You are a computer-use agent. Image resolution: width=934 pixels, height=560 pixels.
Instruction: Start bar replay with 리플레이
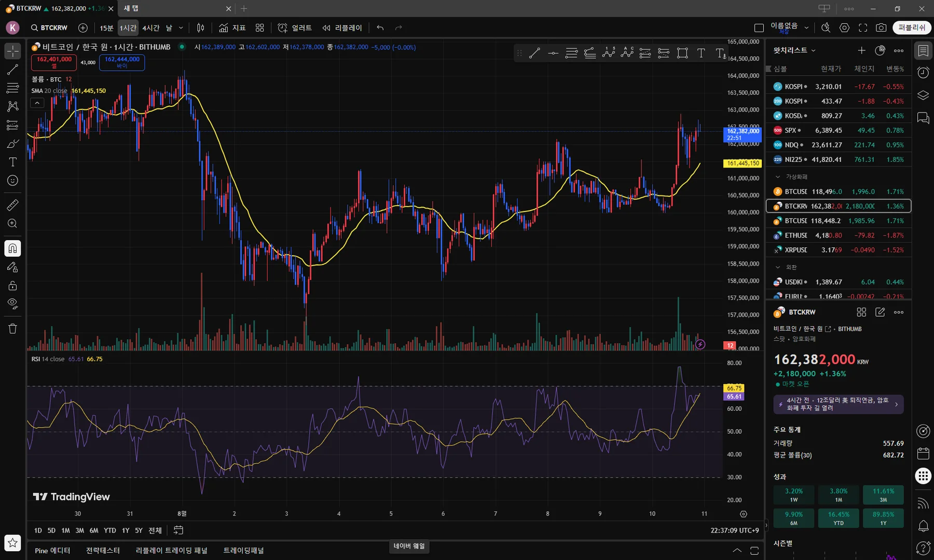point(342,28)
